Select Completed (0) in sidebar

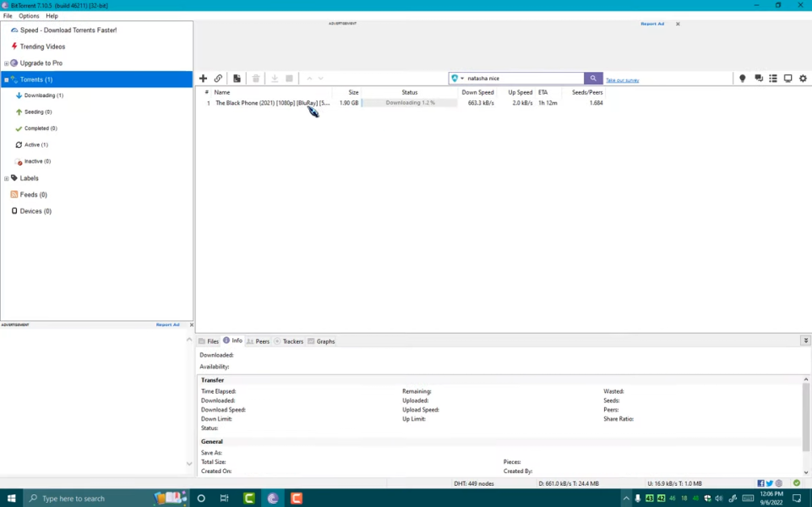(41, 128)
